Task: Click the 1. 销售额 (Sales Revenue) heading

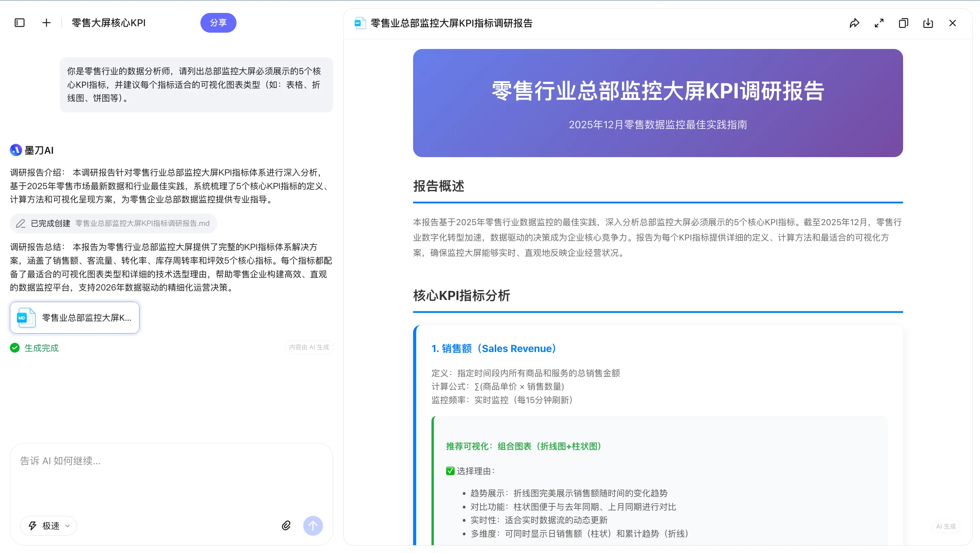Action: 493,348
